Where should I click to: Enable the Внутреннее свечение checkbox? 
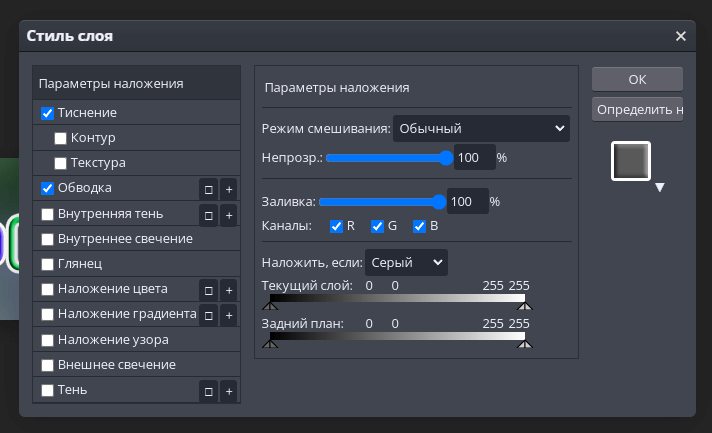coord(47,239)
